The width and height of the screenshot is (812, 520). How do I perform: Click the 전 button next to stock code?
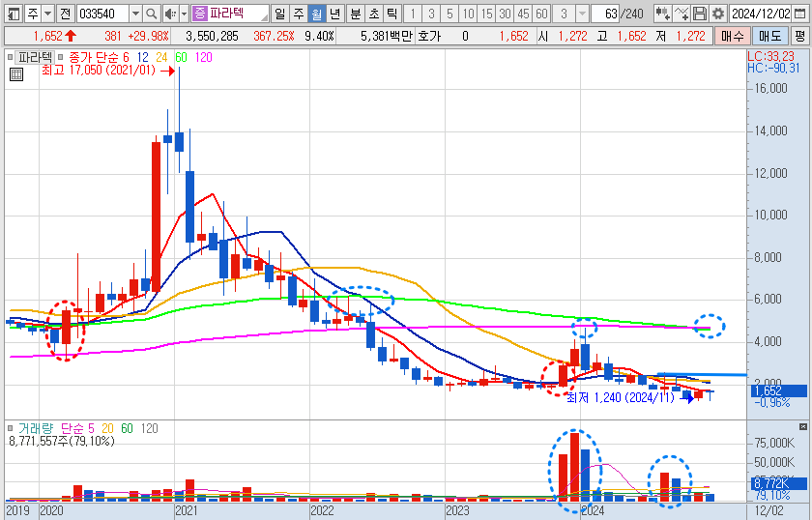(65, 14)
